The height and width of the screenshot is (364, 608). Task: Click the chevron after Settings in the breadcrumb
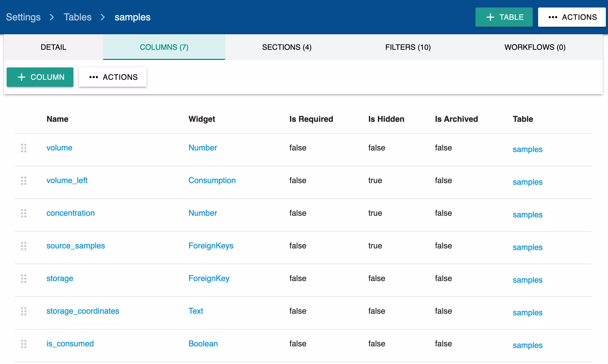(x=52, y=17)
